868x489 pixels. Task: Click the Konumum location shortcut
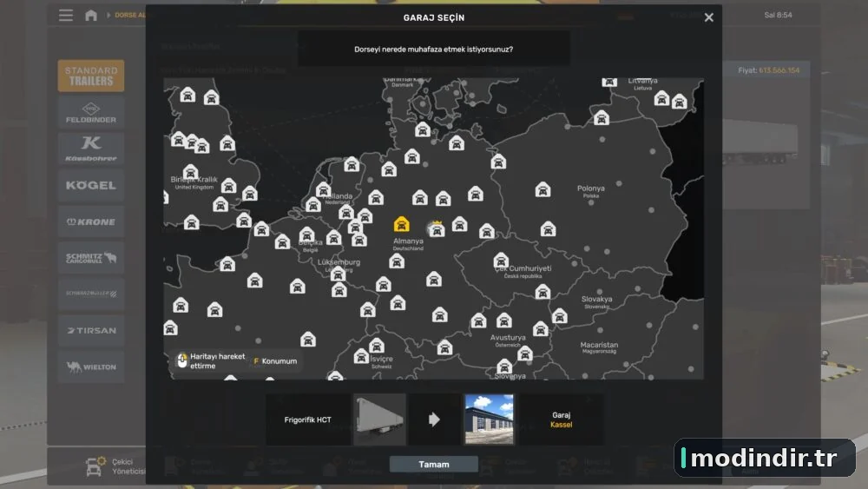275,361
